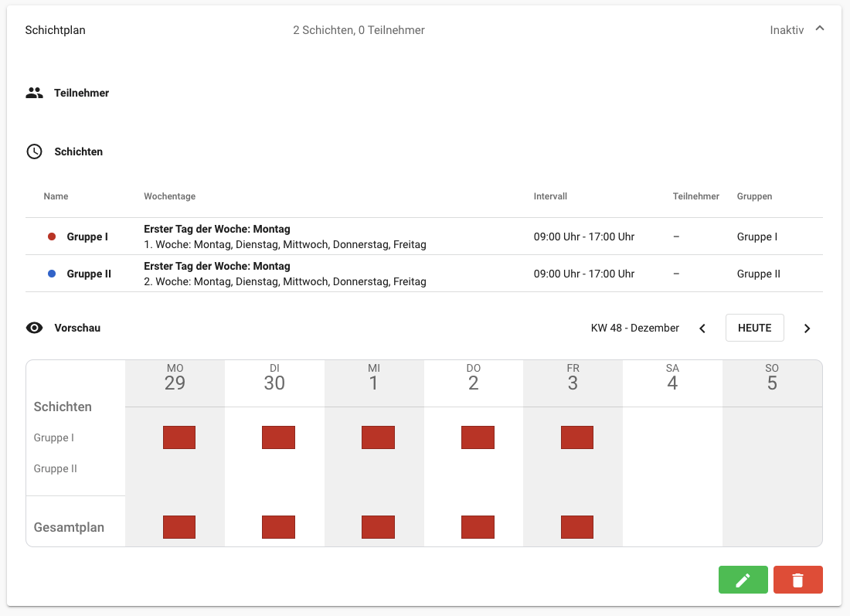This screenshot has height=616, width=850.
Task: Click the Vorschau eye icon
Action: point(34,328)
